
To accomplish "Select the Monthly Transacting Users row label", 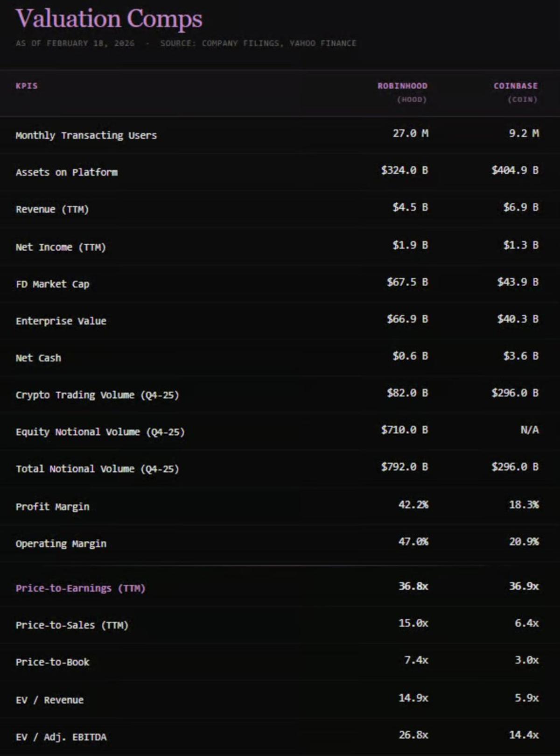I will [x=86, y=135].
